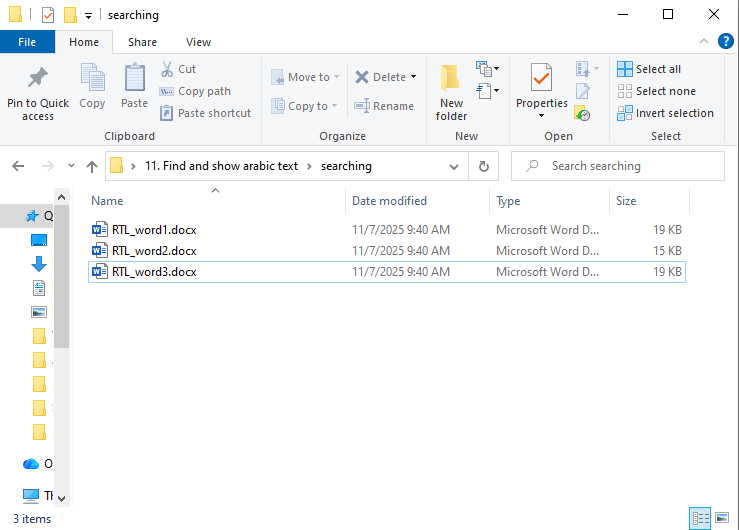Screen dimensions: 739x530
Task: Click Select all in the ribbon
Action: 649,69
